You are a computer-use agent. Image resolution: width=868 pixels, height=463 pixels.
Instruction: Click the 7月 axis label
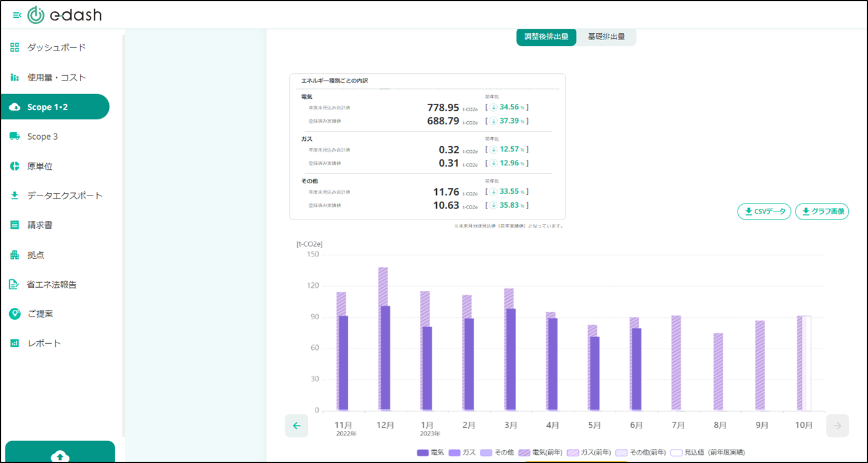679,425
